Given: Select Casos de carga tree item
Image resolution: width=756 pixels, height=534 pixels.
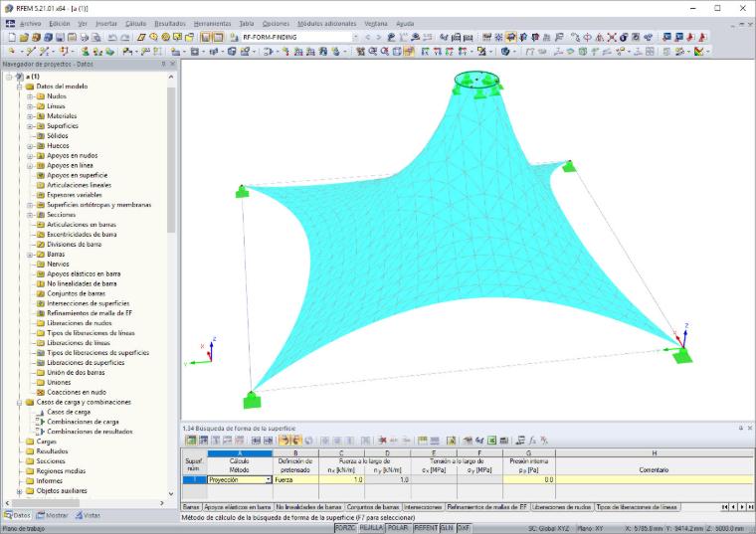Looking at the screenshot, I should tap(69, 412).
